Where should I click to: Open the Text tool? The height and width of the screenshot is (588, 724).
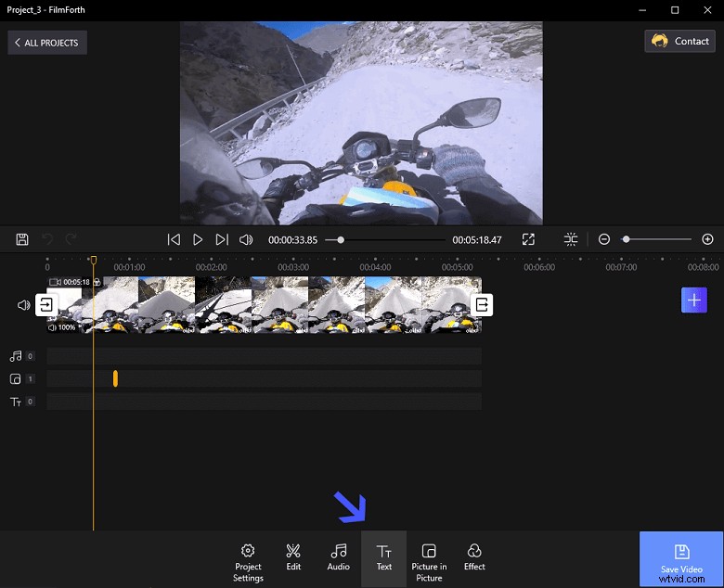click(383, 558)
